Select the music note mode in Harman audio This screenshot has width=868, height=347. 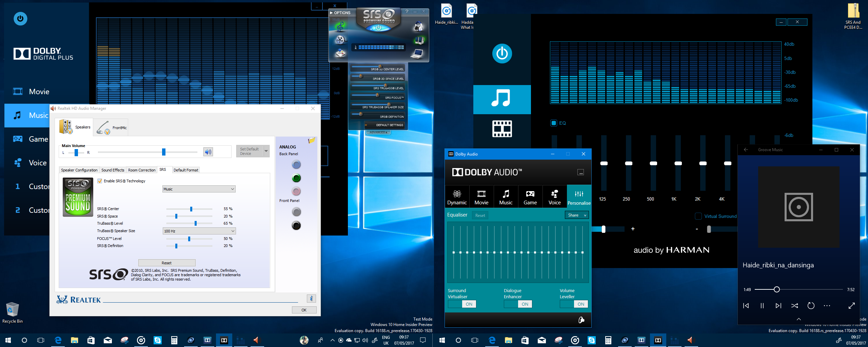click(502, 99)
